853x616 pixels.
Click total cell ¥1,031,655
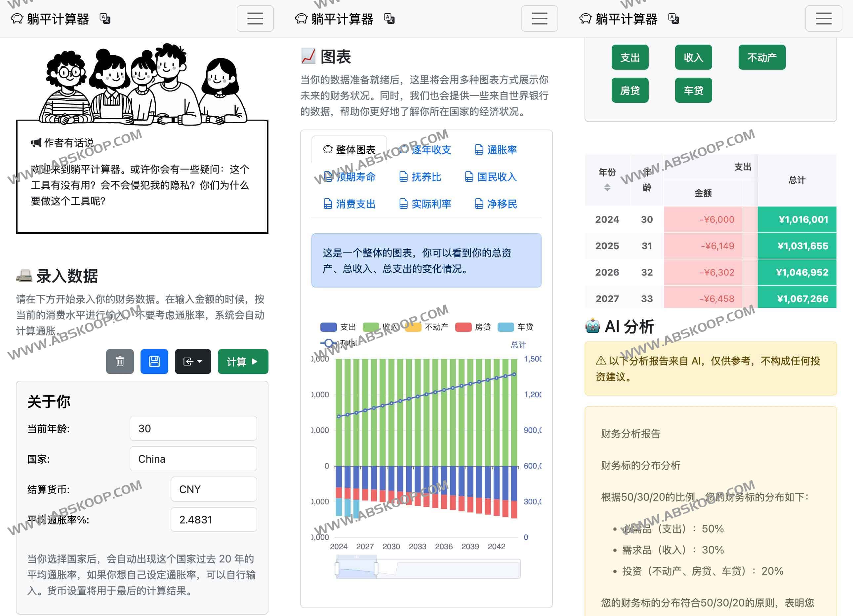(x=796, y=246)
